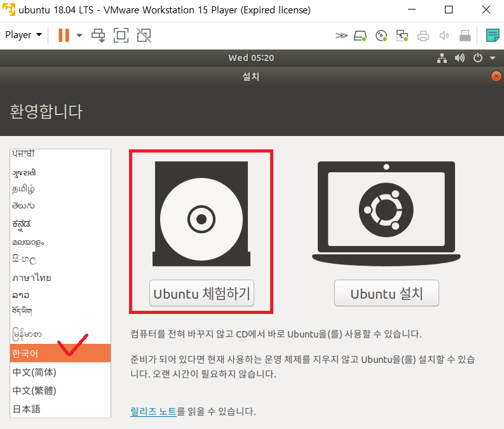The image size is (504, 429).
Task: Select 한국어 in the language list
Action: [x=60, y=353]
